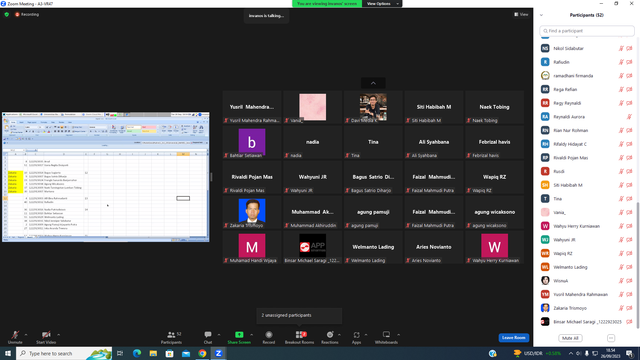Click the Tina video-off camera icon
The height and width of the screenshot is (360, 640).
pyautogui.click(x=629, y=199)
